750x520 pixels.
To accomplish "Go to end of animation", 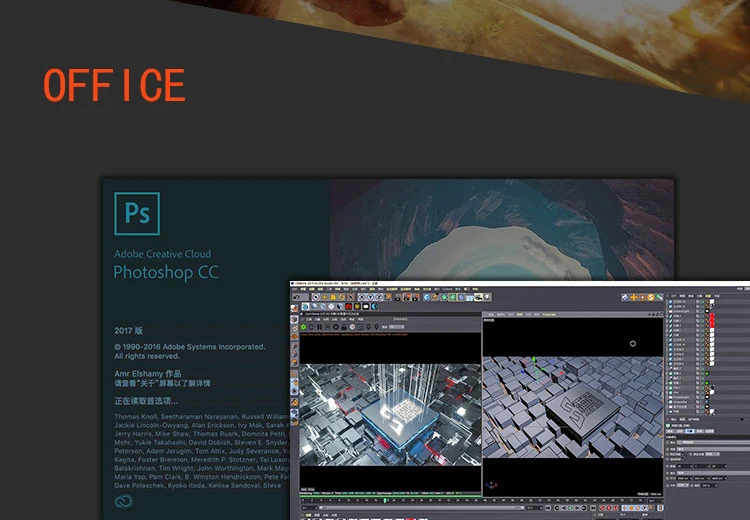I will (x=593, y=508).
